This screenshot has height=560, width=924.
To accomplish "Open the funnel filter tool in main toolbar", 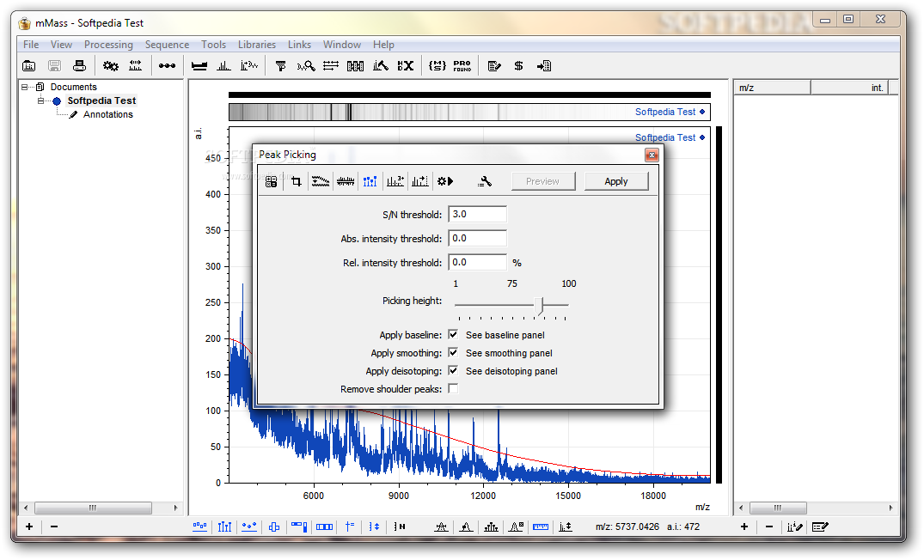I will point(280,66).
